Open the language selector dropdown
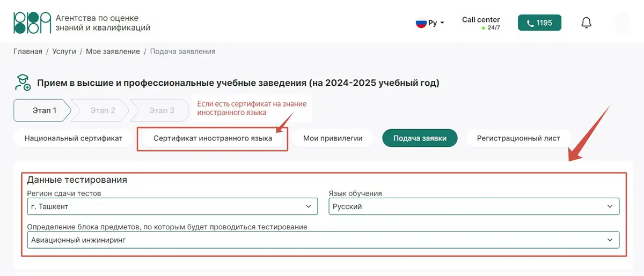This screenshot has height=276, width=644. click(x=430, y=23)
